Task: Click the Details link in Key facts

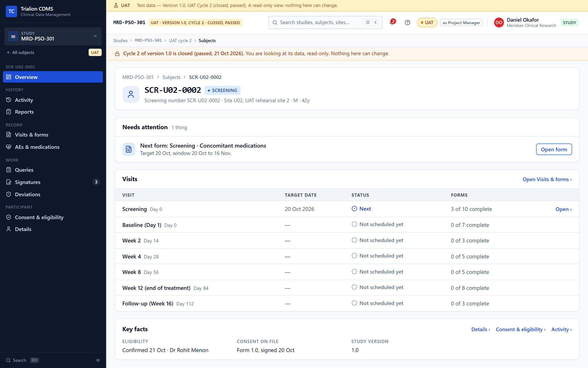Action: (x=481, y=329)
